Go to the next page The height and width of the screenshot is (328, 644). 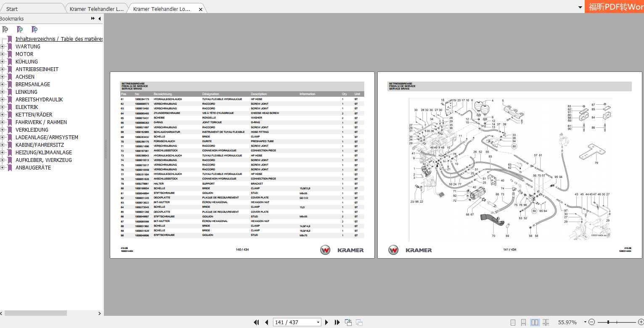327,322
